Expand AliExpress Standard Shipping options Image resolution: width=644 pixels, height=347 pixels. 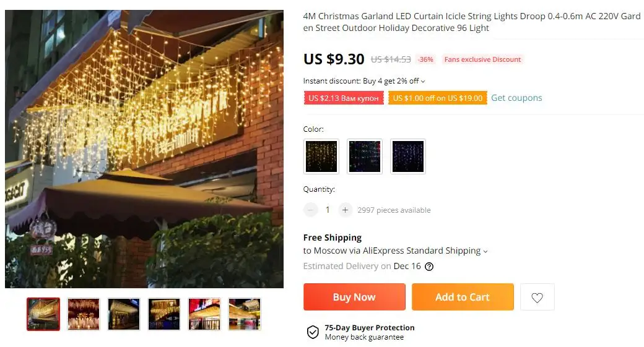coord(485,251)
